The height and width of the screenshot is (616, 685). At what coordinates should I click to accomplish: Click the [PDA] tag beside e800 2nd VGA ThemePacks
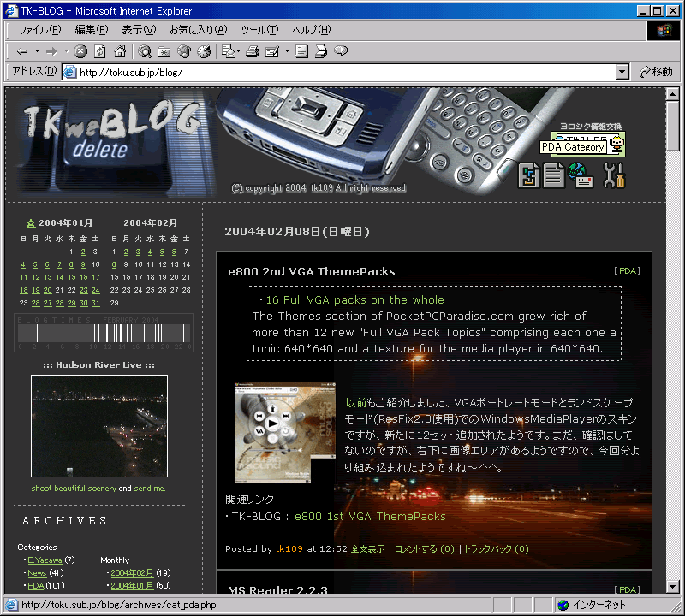628,270
